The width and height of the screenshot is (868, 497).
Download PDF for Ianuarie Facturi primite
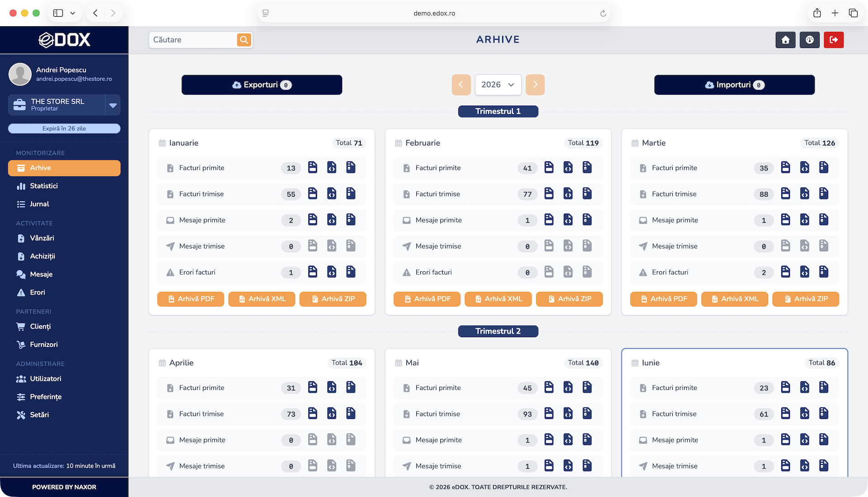(312, 168)
